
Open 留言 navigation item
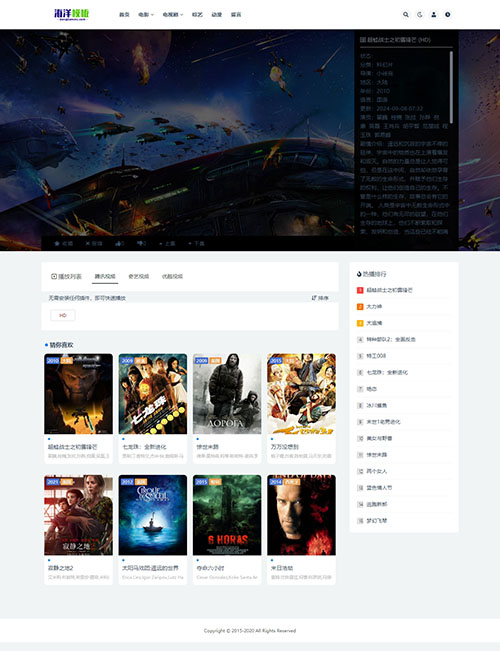pos(236,15)
